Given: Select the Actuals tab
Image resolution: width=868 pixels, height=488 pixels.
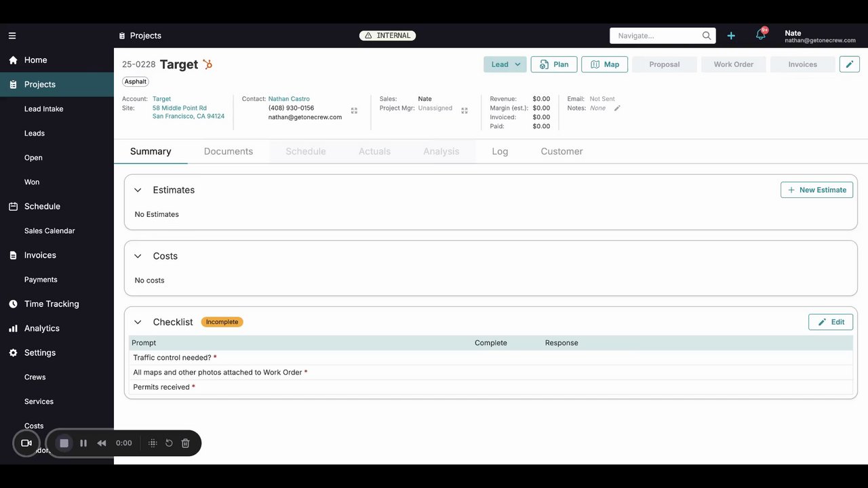Looking at the screenshot, I should 375,152.
